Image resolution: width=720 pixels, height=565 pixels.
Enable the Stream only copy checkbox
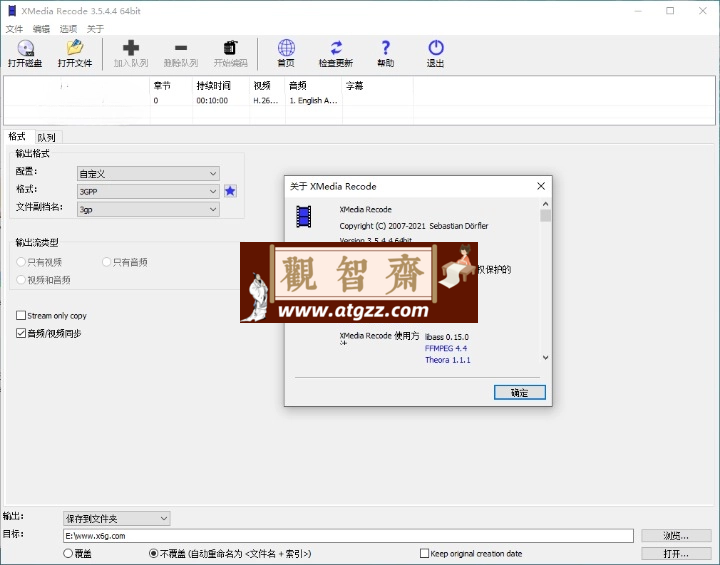pyautogui.click(x=21, y=316)
